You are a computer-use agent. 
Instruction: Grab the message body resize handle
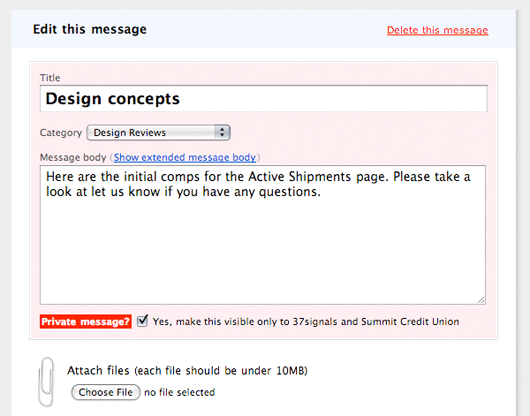click(481, 300)
